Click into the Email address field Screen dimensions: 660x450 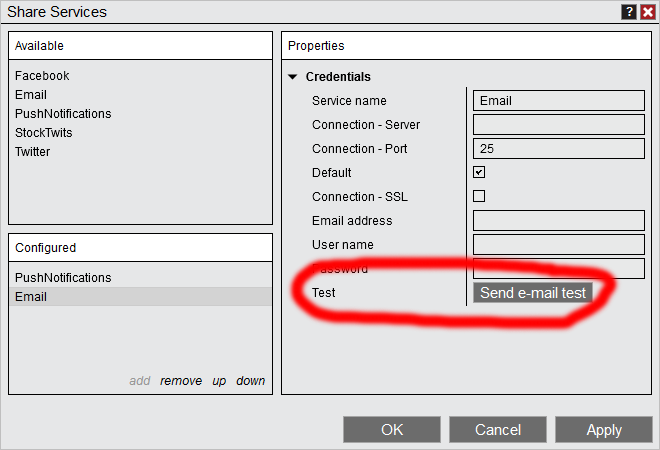559,221
